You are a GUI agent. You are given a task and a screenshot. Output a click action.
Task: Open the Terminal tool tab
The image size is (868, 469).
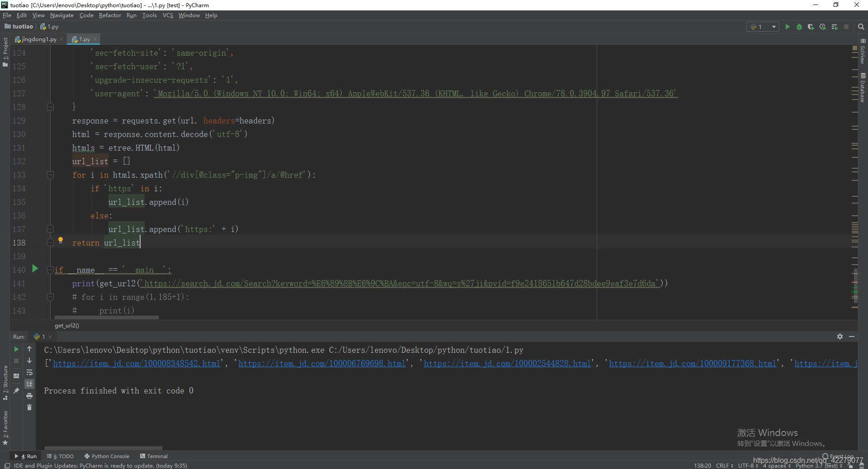click(x=154, y=456)
